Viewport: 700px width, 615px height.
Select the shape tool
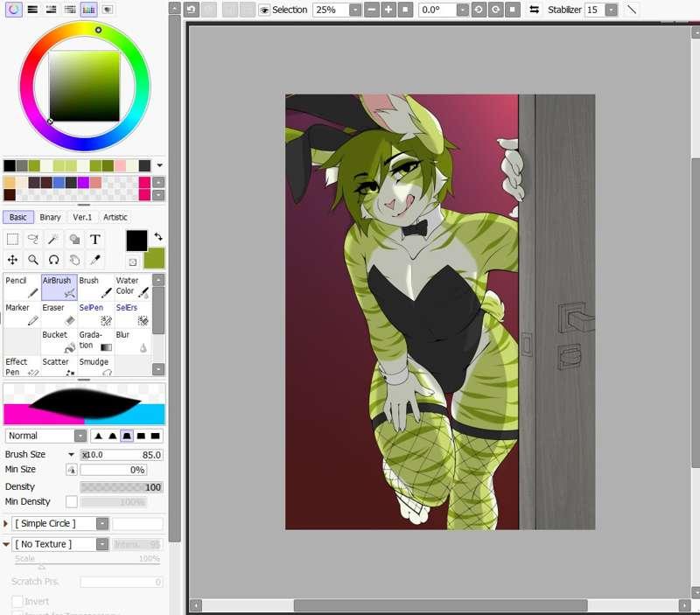tap(74, 240)
